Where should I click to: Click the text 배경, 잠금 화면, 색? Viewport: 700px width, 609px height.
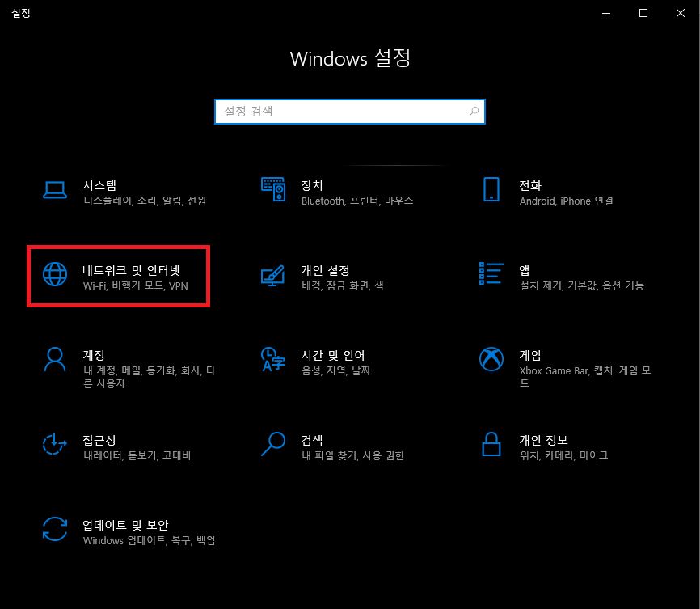pyautogui.click(x=343, y=286)
